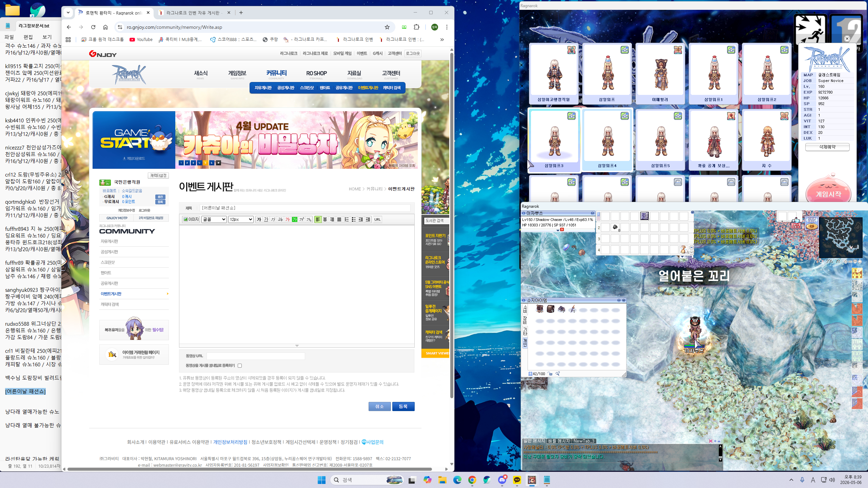Open File Explorer from the taskbar
Viewport: 868px width, 488px height.
click(x=442, y=480)
